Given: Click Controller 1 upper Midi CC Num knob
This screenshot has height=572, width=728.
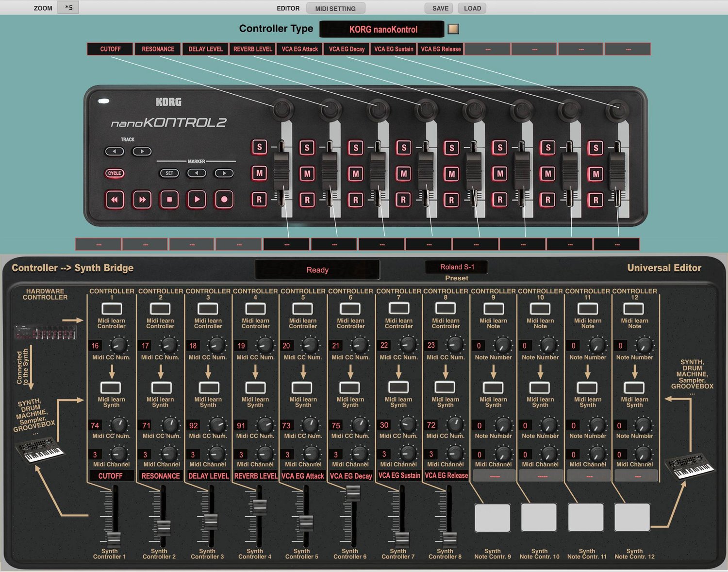Looking at the screenshot, I should click(119, 346).
